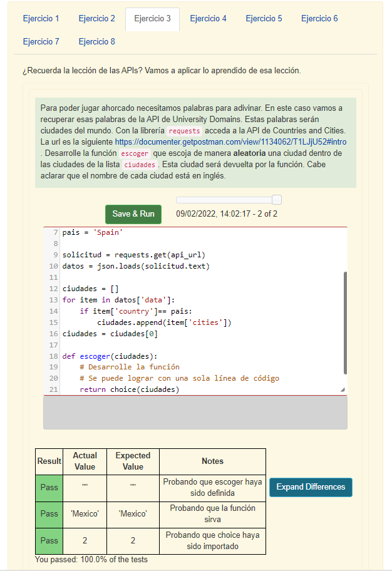The image size is (392, 571).
Task: Click the Pass cell for escoger definida test
Action: [x=49, y=488]
